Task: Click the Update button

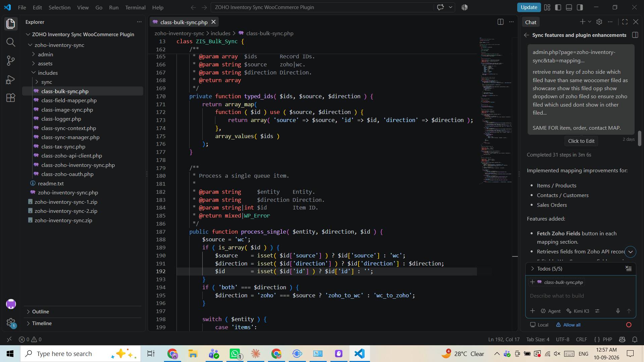Action: pyautogui.click(x=529, y=7)
